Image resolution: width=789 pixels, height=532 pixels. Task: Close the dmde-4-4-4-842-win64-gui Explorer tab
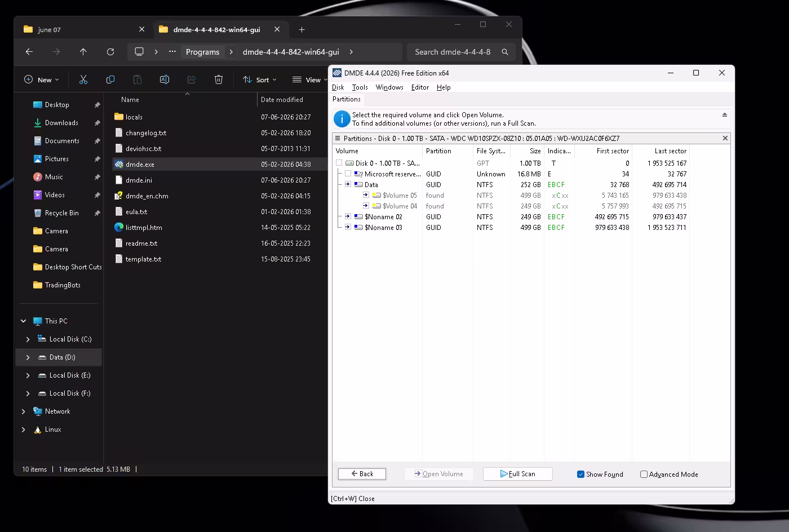[x=277, y=29]
